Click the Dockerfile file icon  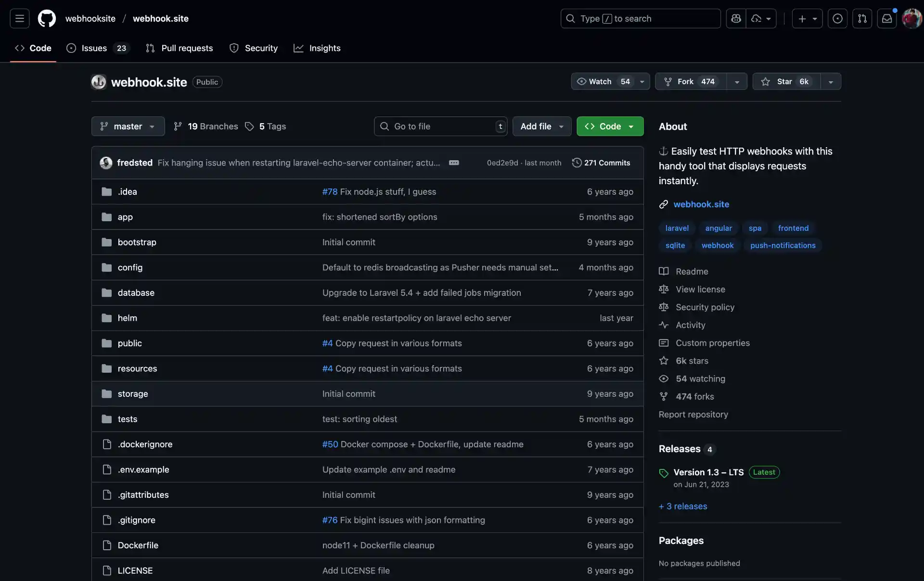(x=107, y=545)
